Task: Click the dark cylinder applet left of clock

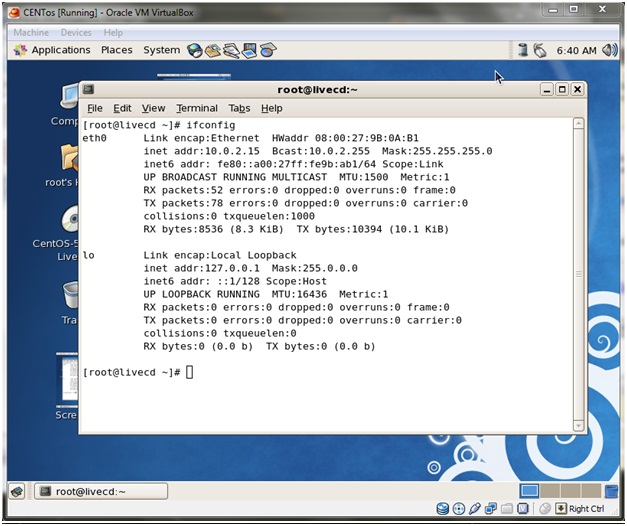Action: [x=522, y=50]
